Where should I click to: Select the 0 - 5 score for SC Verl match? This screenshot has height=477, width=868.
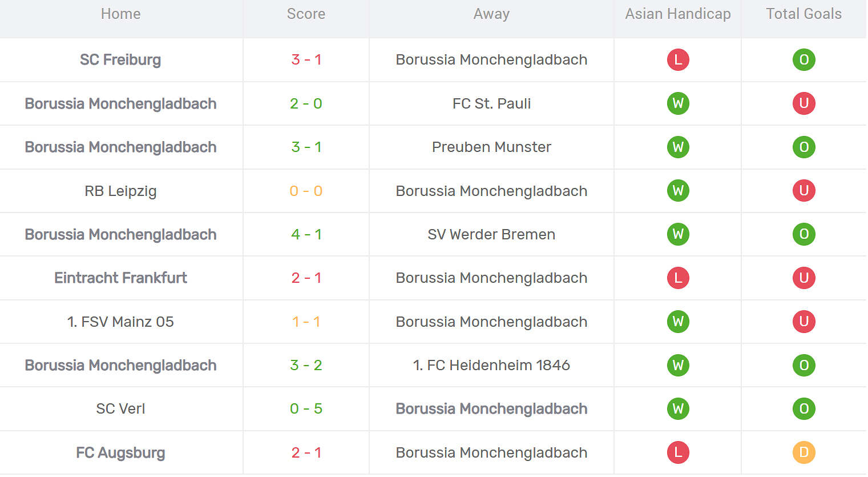coord(306,409)
